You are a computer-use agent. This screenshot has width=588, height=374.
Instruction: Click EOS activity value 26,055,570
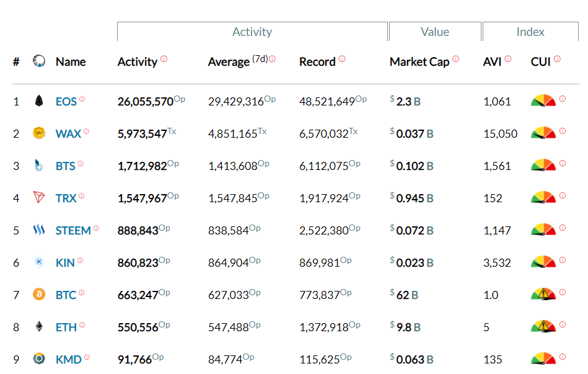click(146, 101)
